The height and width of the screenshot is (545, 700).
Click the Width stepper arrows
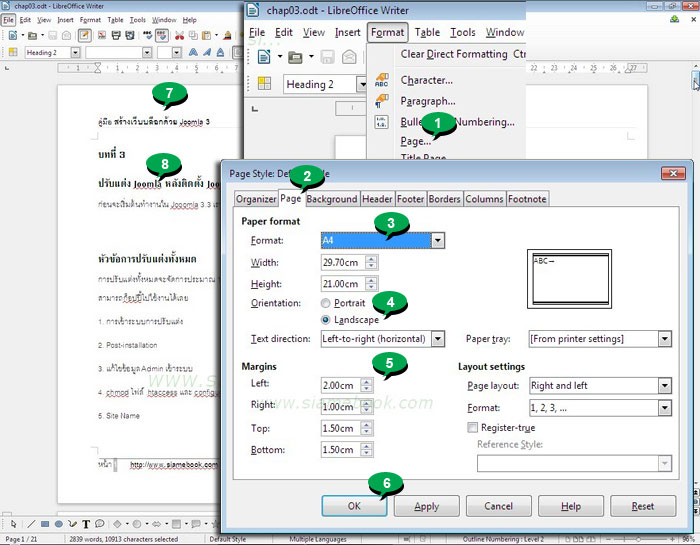pyautogui.click(x=371, y=262)
